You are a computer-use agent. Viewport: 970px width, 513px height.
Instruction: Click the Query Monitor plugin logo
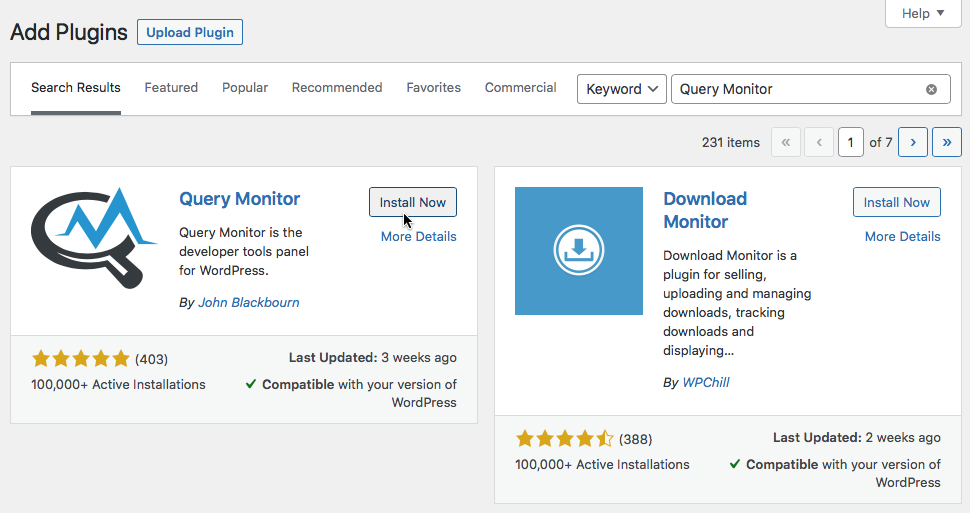pos(94,238)
